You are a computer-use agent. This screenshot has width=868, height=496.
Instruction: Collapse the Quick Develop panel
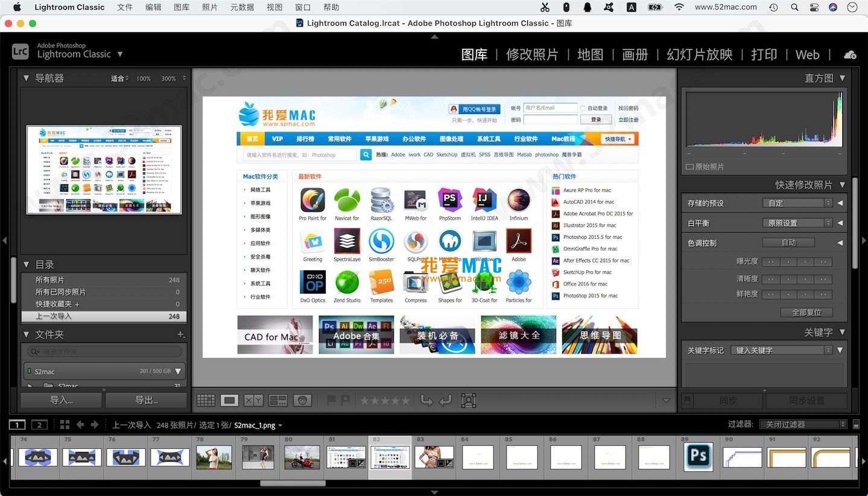842,185
